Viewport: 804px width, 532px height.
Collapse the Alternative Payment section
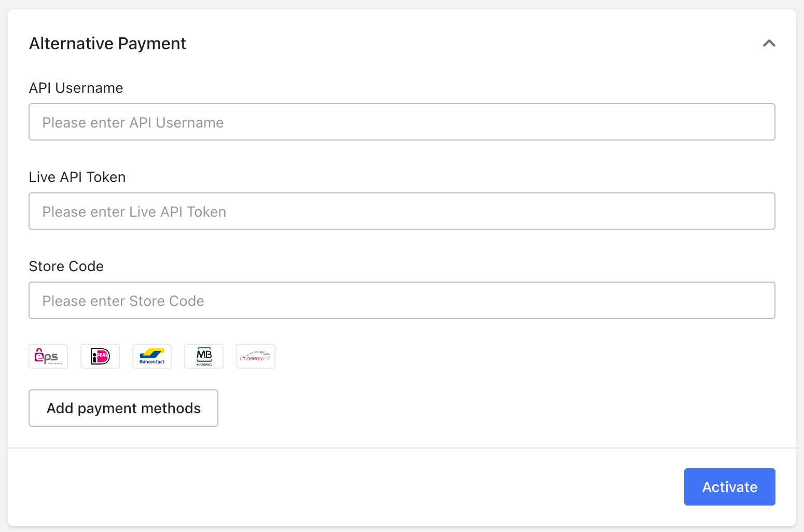pos(769,44)
